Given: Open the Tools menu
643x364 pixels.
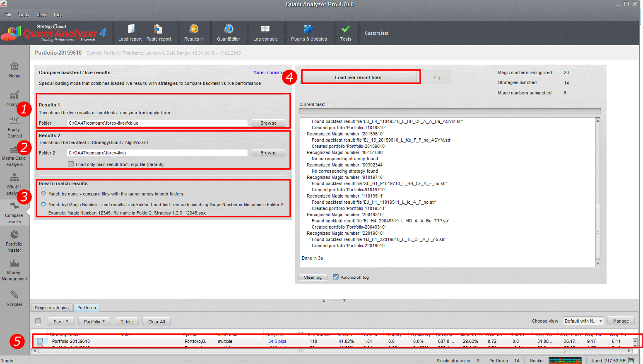Looking at the screenshot, I should tap(24, 14).
